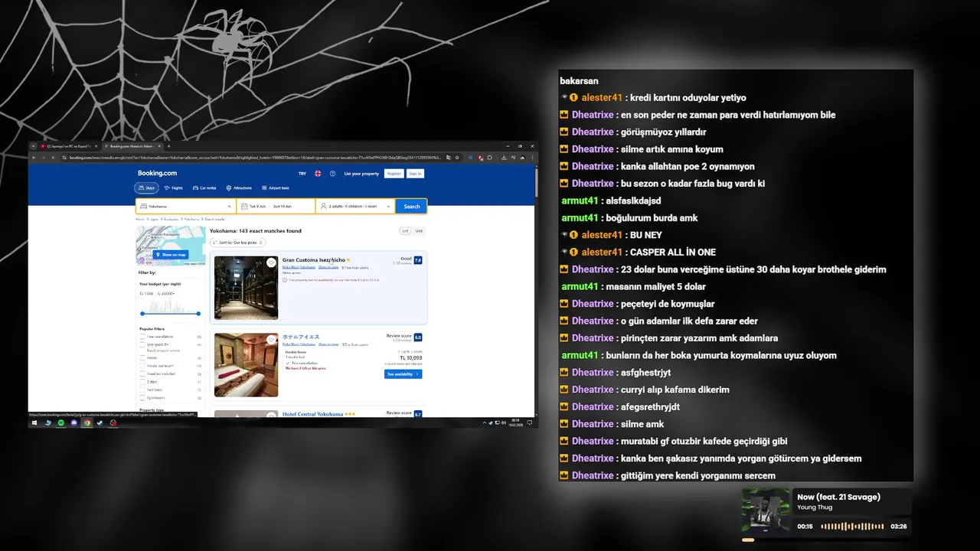Open the Windows Start menu
980x551 pixels.
pos(34,422)
